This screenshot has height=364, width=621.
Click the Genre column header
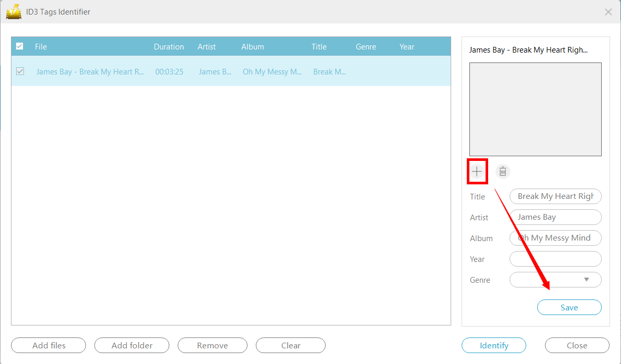(x=366, y=46)
